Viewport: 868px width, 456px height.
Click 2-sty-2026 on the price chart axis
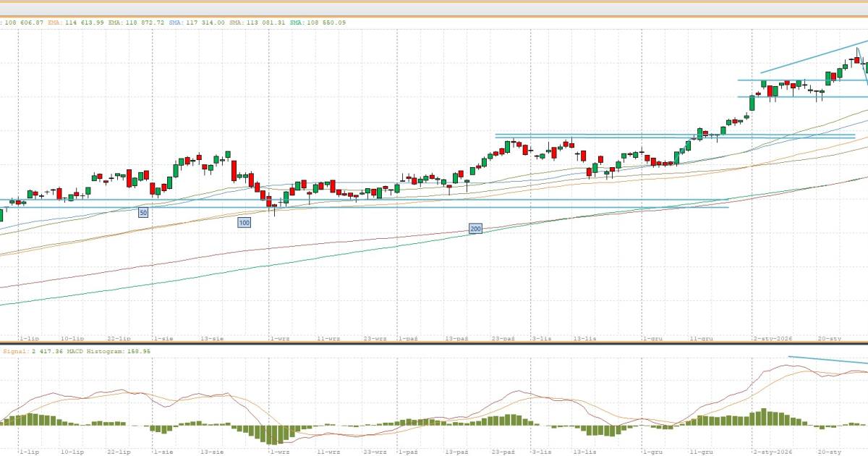(773, 338)
